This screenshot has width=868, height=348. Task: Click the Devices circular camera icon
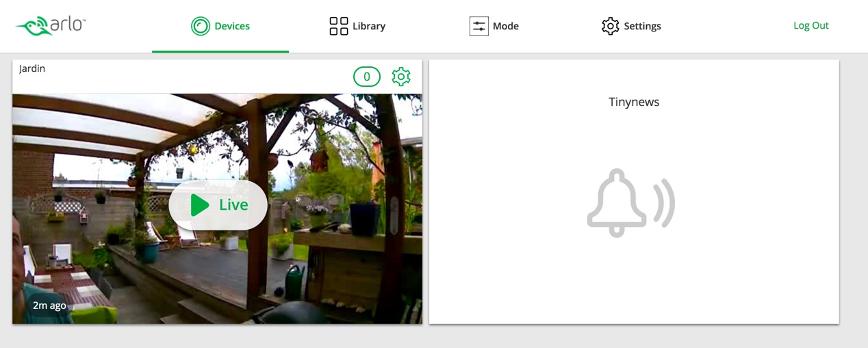[200, 26]
